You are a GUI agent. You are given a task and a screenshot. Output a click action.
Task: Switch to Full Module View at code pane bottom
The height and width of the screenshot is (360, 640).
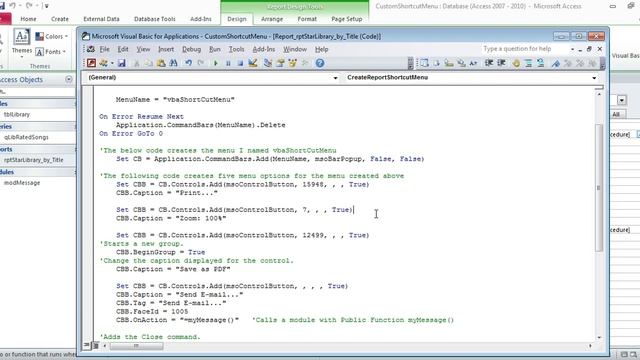point(95,345)
